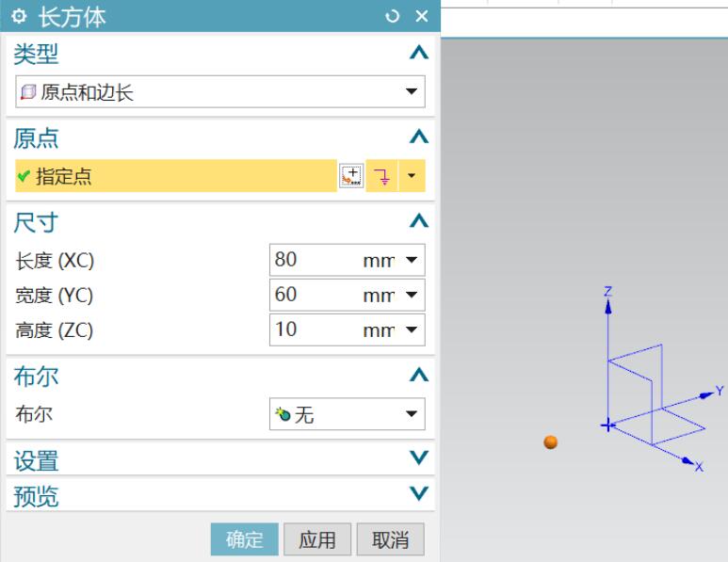The width and height of the screenshot is (728, 562).
Task: Open the dialog settings gear icon
Action: 19,17
